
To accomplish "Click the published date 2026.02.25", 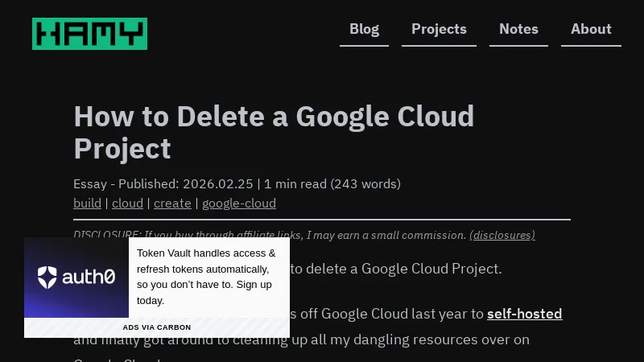I will 217,184.
